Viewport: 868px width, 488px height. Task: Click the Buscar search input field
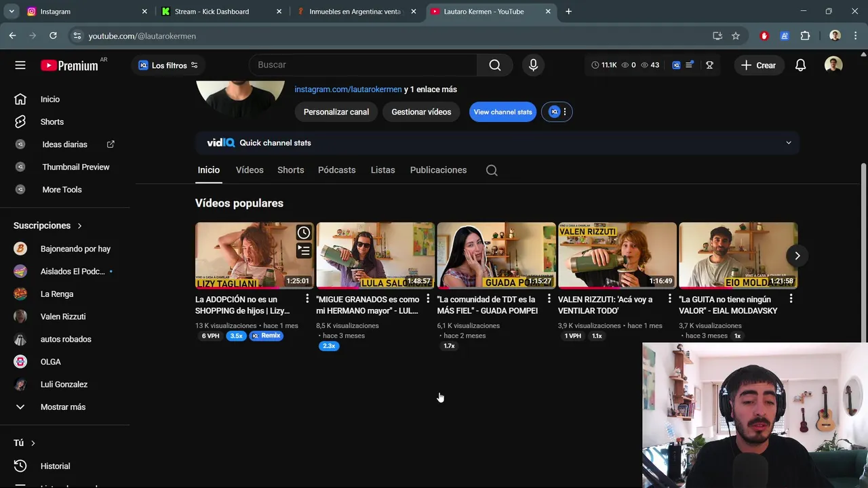tap(363, 65)
